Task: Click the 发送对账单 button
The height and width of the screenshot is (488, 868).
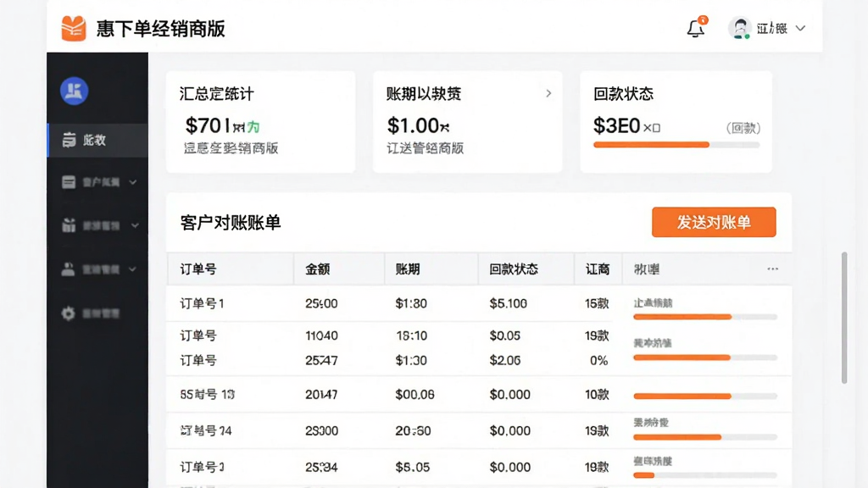Action: (x=714, y=223)
